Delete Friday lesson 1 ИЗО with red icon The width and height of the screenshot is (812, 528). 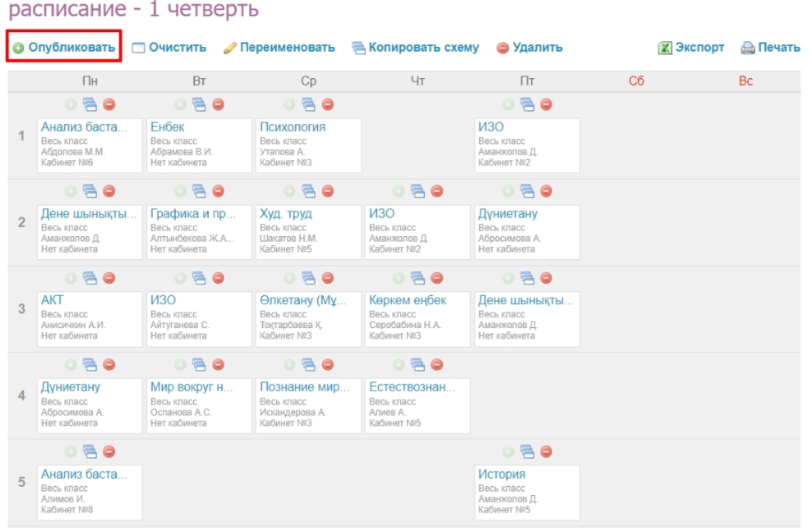point(546,104)
